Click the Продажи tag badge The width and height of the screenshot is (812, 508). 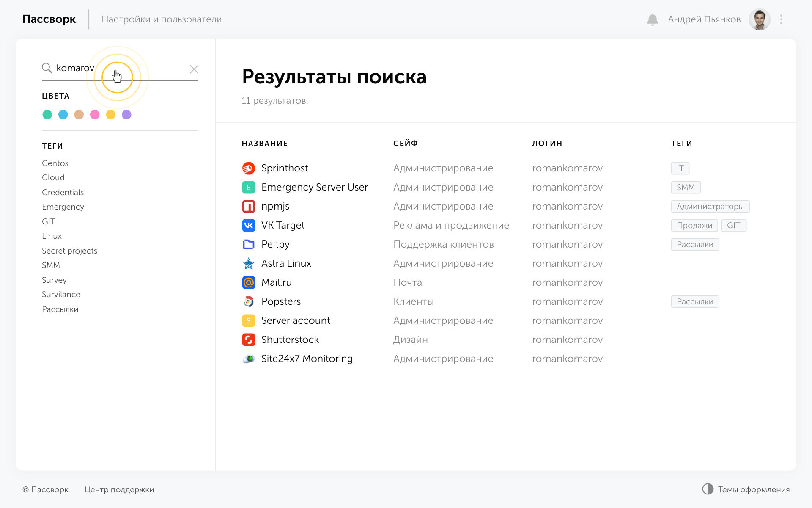694,225
